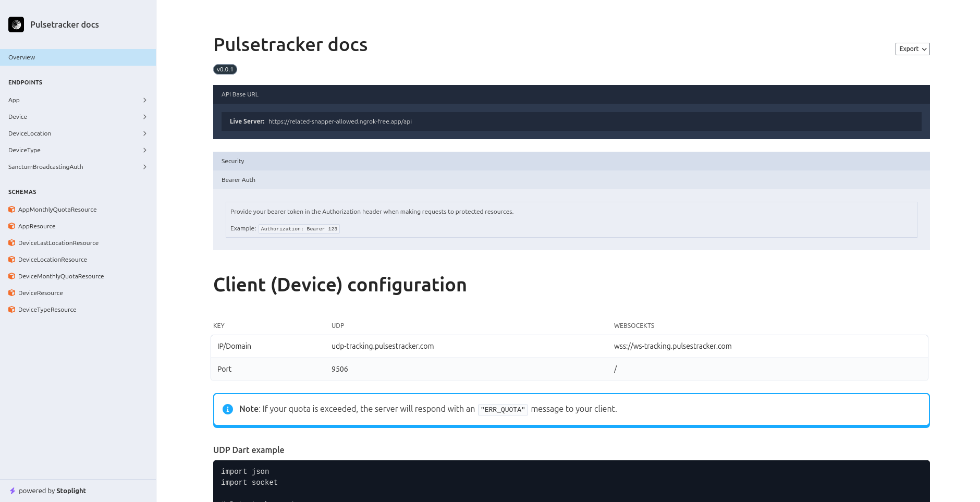Expand the DeviceLocation endpoint chevron
The image size is (980, 502).
point(145,133)
